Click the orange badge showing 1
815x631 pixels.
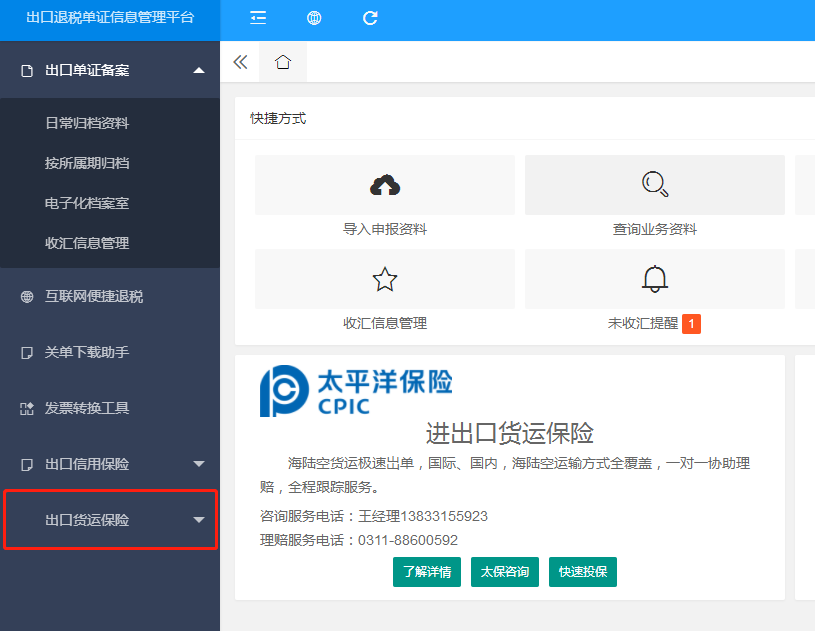click(691, 324)
